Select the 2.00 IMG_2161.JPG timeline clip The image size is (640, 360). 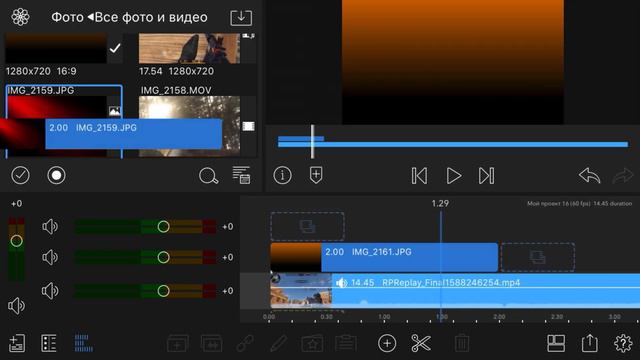(x=384, y=257)
